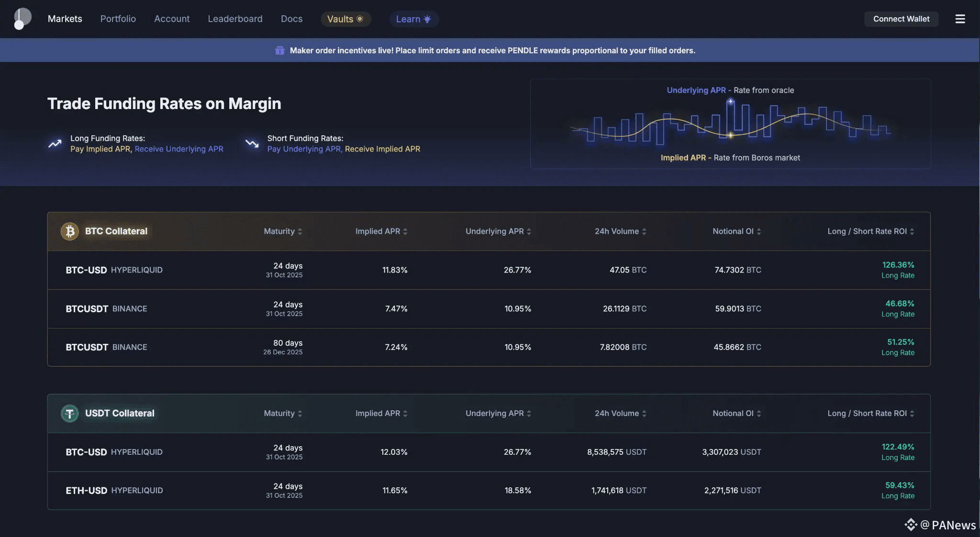Image resolution: width=980 pixels, height=537 pixels.
Task: Click the Vaults shield icon
Action: pos(360,19)
